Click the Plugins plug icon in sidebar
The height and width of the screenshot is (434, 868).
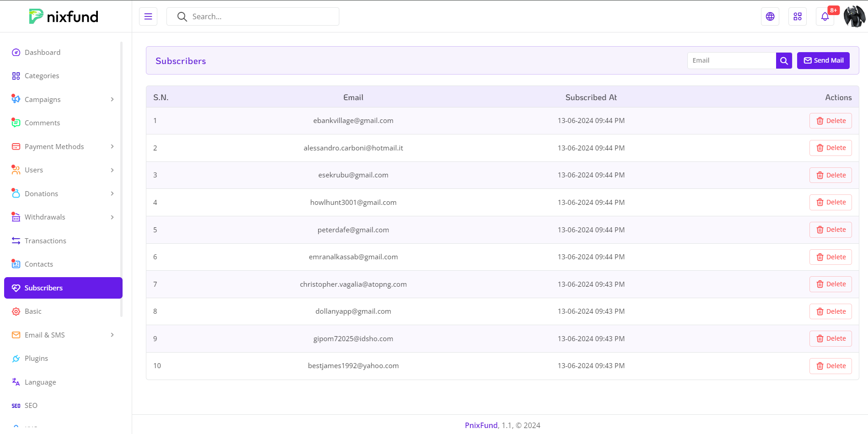click(x=16, y=359)
